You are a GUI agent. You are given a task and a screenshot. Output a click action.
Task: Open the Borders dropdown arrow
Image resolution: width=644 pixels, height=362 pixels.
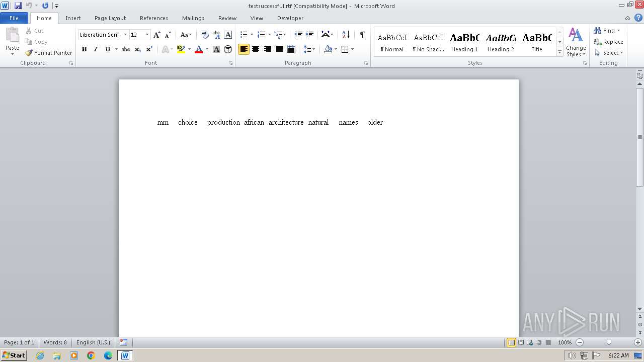[352, 49]
